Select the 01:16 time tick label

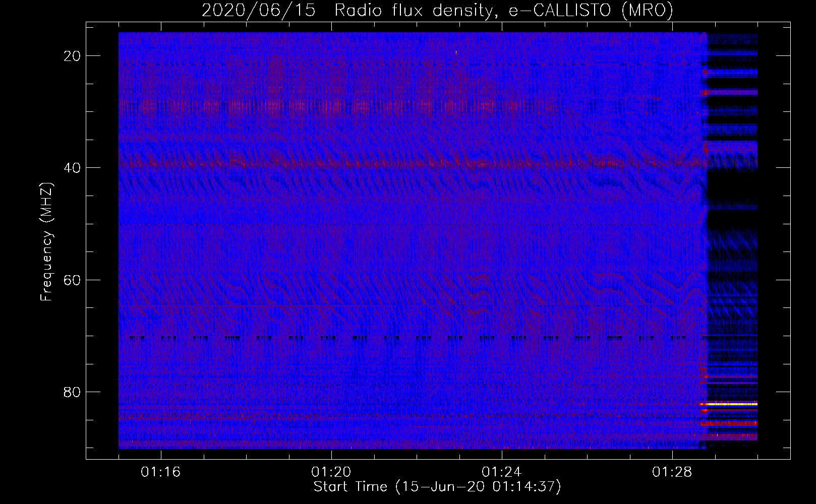[161, 472]
